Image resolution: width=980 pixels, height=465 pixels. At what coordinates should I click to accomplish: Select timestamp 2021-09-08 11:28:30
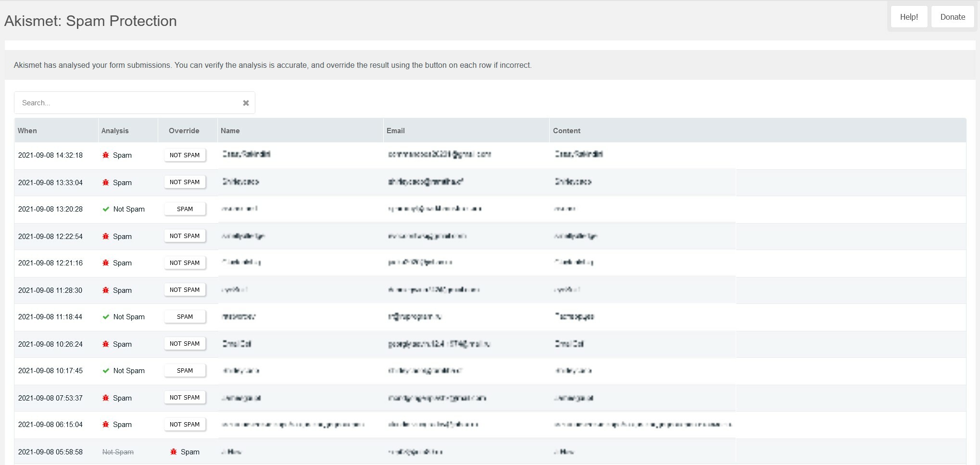pyautogui.click(x=50, y=290)
